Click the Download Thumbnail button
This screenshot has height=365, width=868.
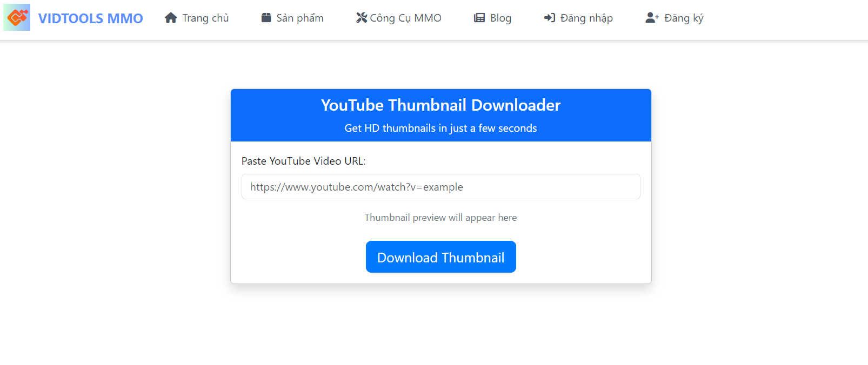tap(441, 257)
